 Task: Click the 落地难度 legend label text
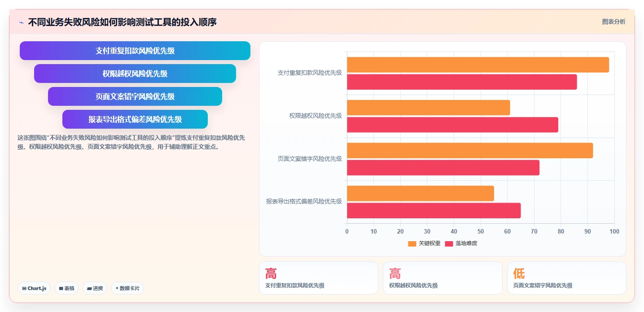466,243
